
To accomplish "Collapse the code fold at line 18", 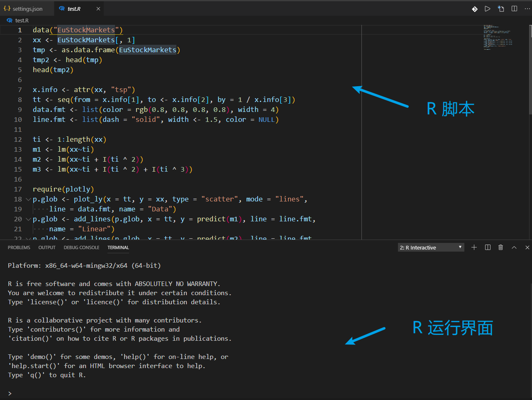I will 28,199.
